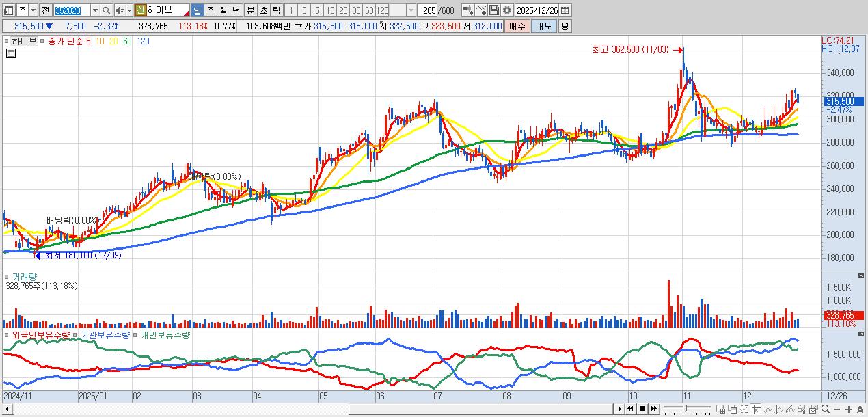Open the calendar date picker icon
This screenshot has width=868, height=417.
(565, 10)
